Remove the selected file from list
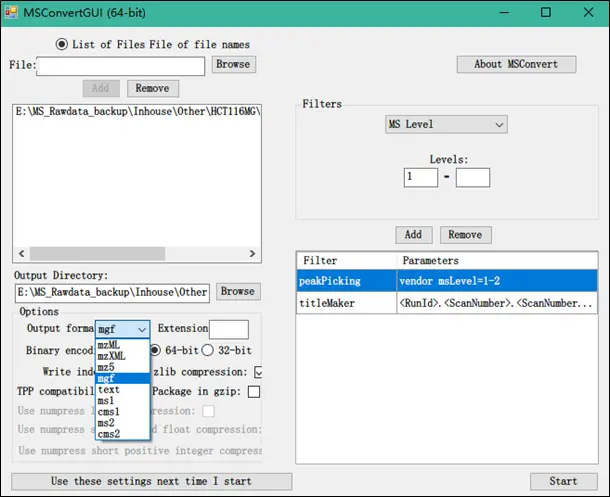Viewport: 610px width, 497px height. [x=153, y=89]
